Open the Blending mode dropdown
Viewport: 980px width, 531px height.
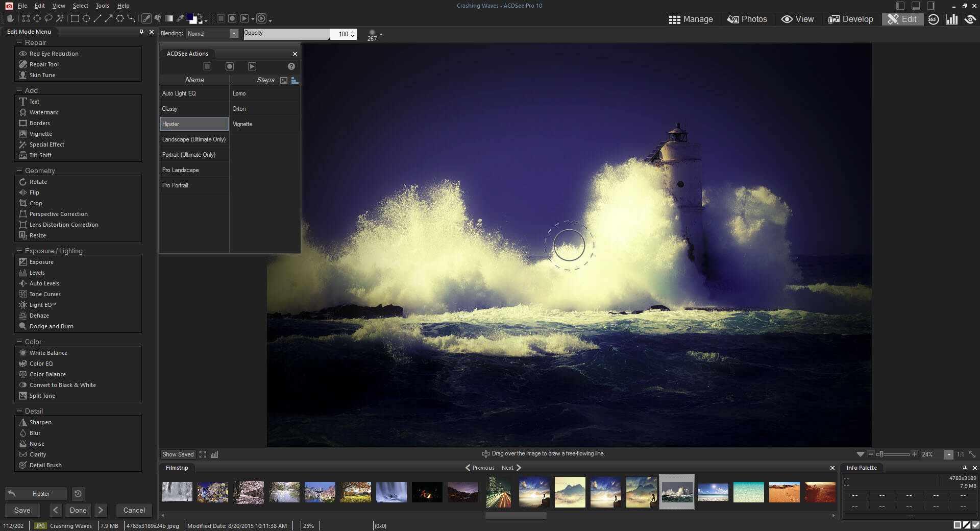[234, 33]
